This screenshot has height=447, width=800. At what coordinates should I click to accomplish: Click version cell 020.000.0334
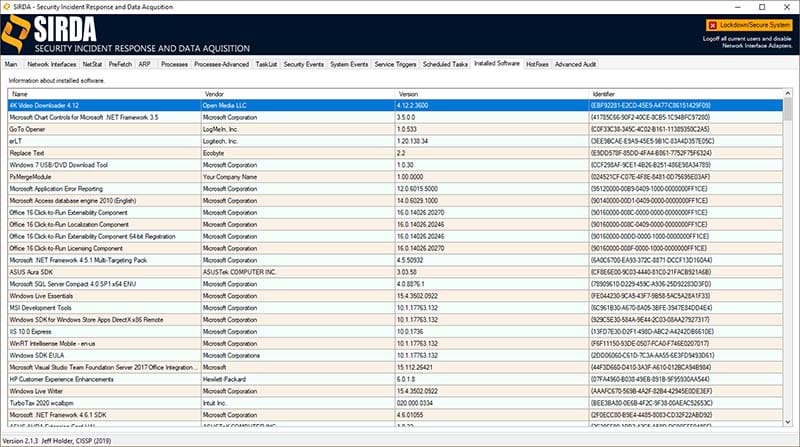tap(492, 403)
